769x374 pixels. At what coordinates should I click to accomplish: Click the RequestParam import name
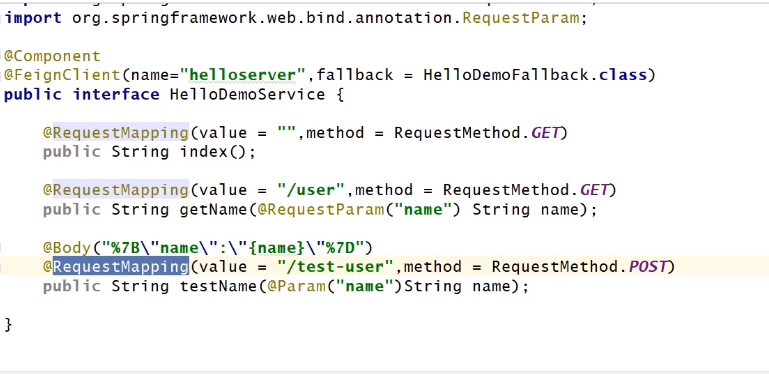click(x=521, y=18)
